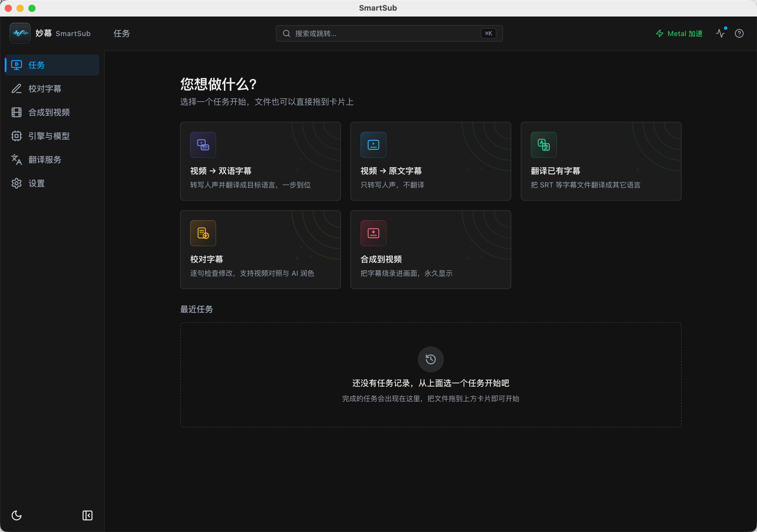Viewport: 757px width, 532px height.
Task: Click the film strip icon beside 合成到视频
Action: click(17, 112)
